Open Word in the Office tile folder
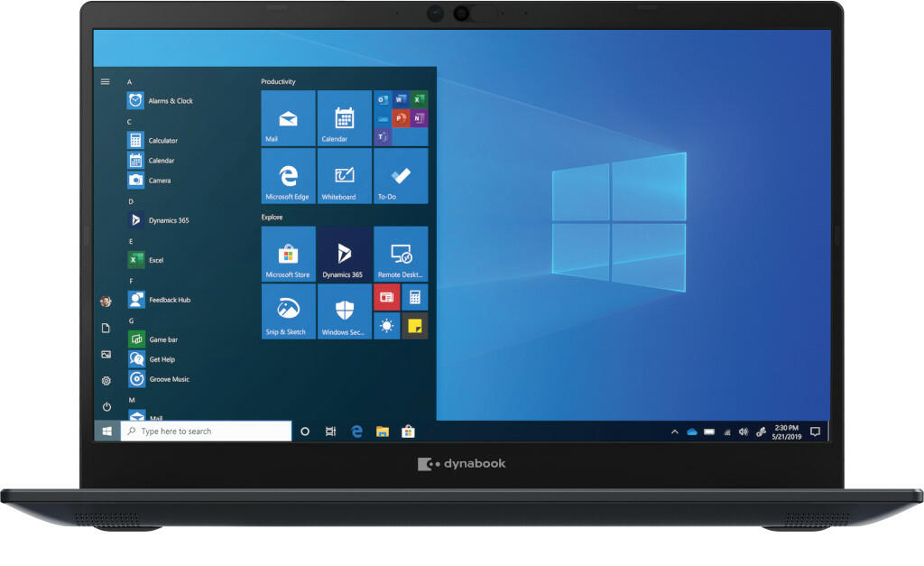Viewport: 924px width, 566px height. pos(401,99)
